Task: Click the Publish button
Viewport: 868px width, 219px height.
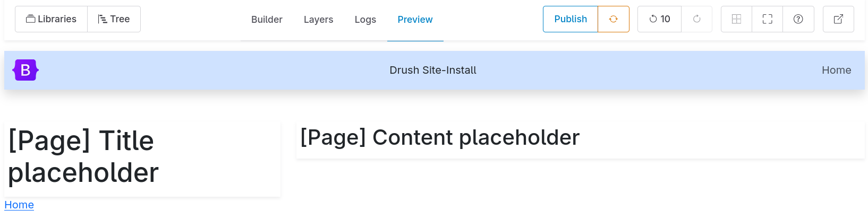Action: pos(571,19)
